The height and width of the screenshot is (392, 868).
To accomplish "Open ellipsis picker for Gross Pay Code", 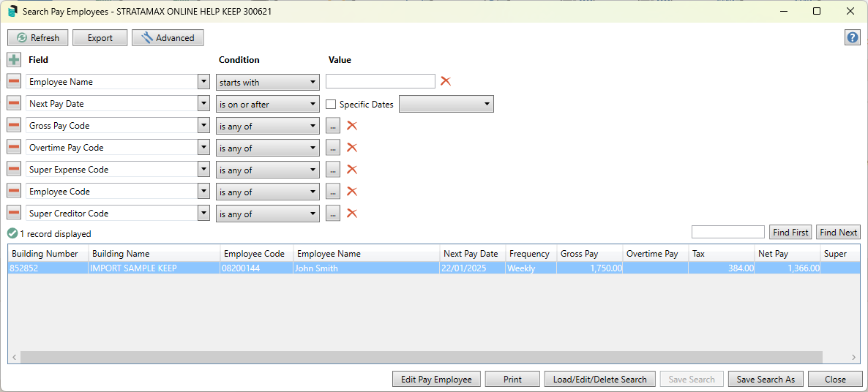I will (x=333, y=126).
